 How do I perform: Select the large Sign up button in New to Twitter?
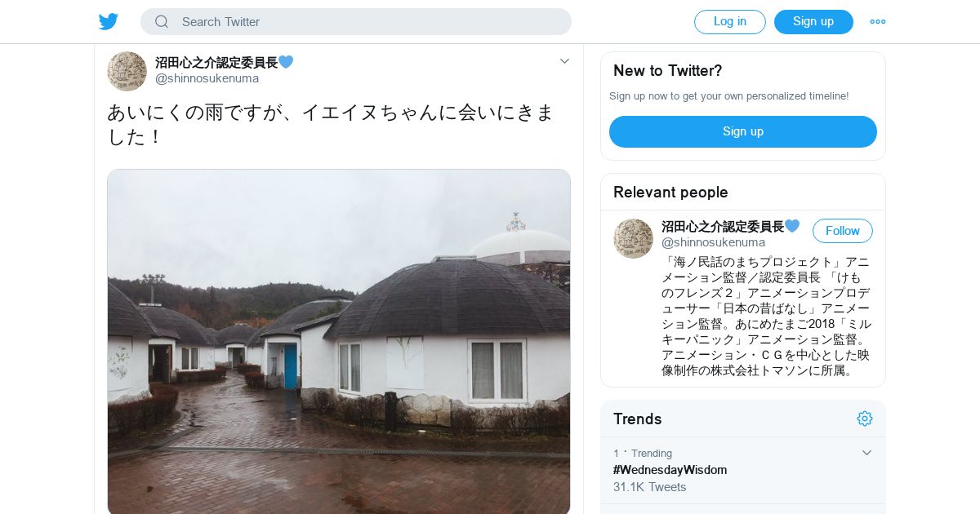(743, 131)
